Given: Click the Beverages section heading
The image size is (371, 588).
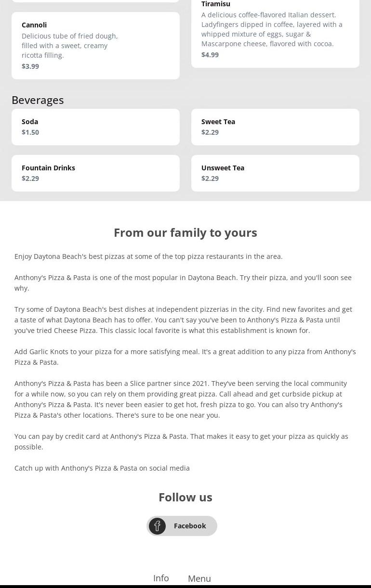Looking at the screenshot, I should point(38,100).
